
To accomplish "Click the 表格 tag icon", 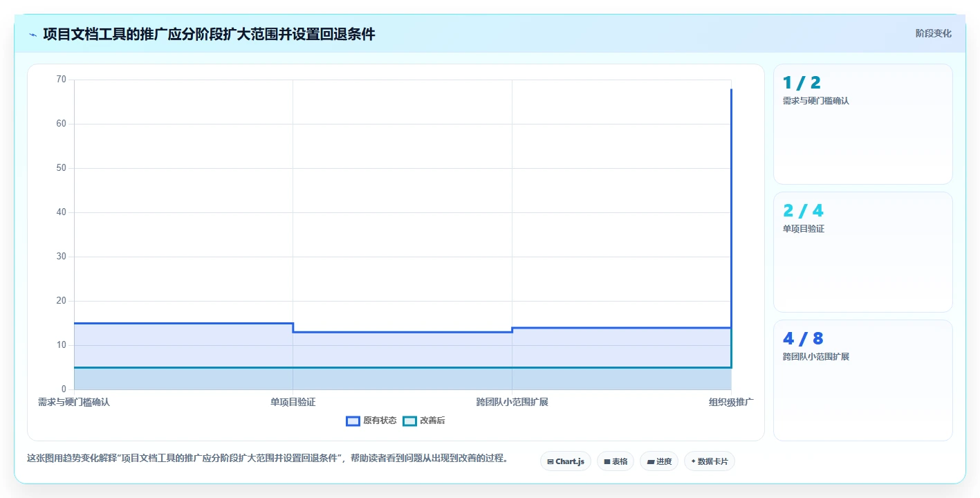I will [x=607, y=461].
